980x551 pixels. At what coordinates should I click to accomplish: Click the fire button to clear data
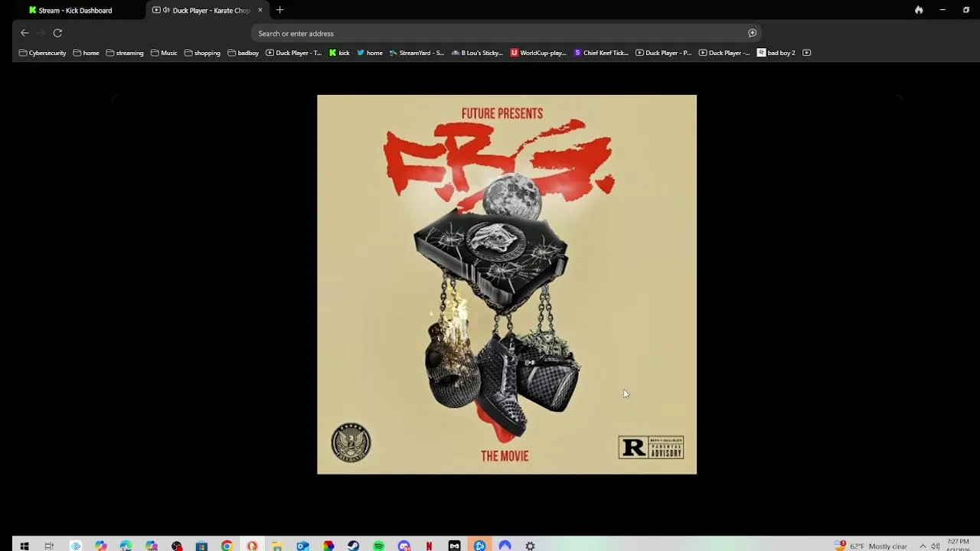(x=919, y=10)
